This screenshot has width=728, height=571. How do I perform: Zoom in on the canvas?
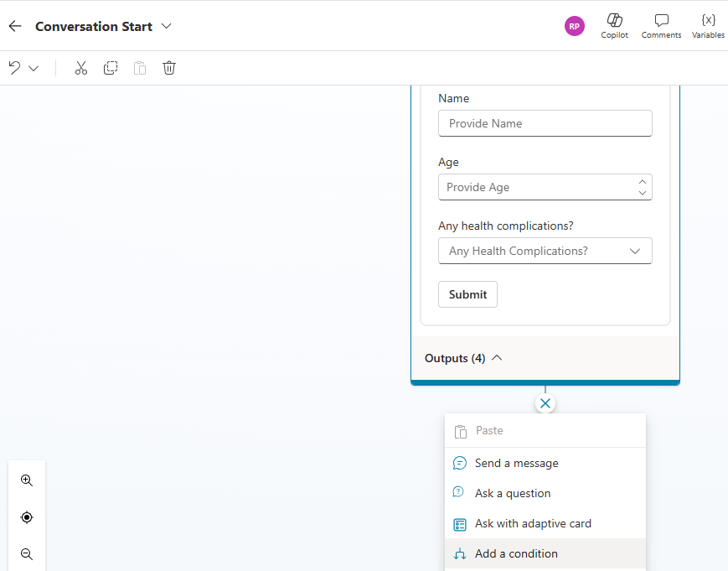click(x=27, y=480)
